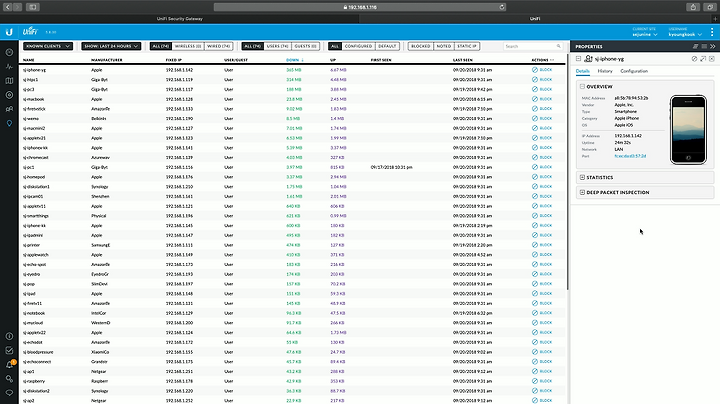
Task: Open the Devices target icon in sidebar
Action: (9, 95)
